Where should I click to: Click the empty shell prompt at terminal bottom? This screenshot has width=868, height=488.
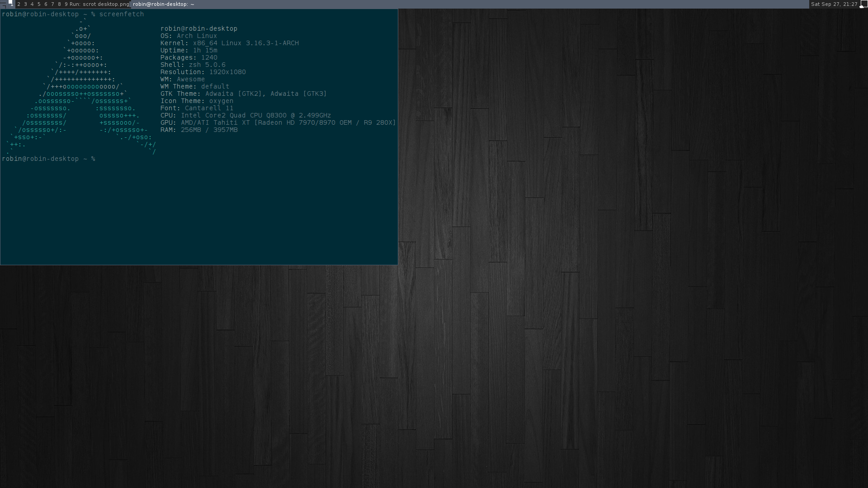48,159
